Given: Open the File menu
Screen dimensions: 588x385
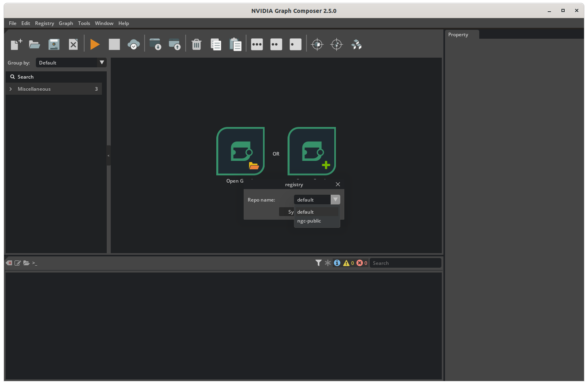Looking at the screenshot, I should [x=12, y=23].
